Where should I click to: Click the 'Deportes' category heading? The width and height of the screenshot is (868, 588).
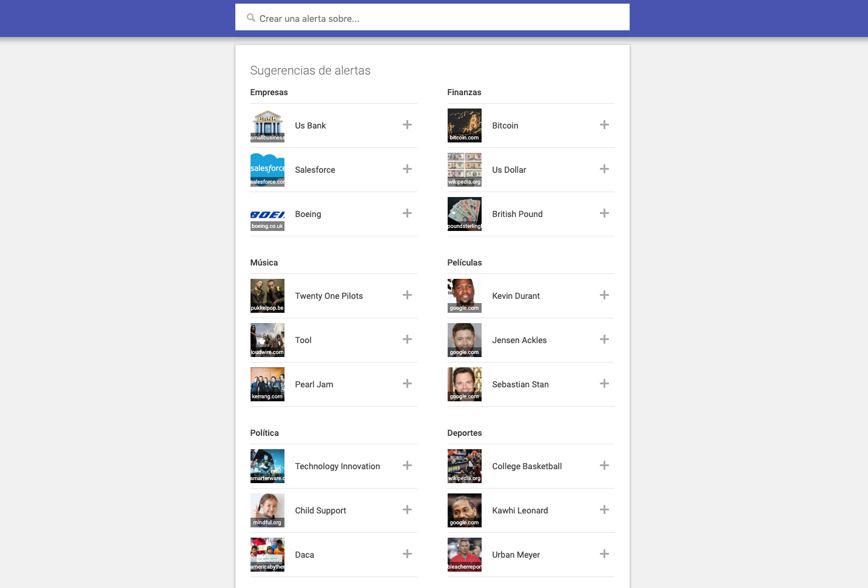pyautogui.click(x=465, y=433)
